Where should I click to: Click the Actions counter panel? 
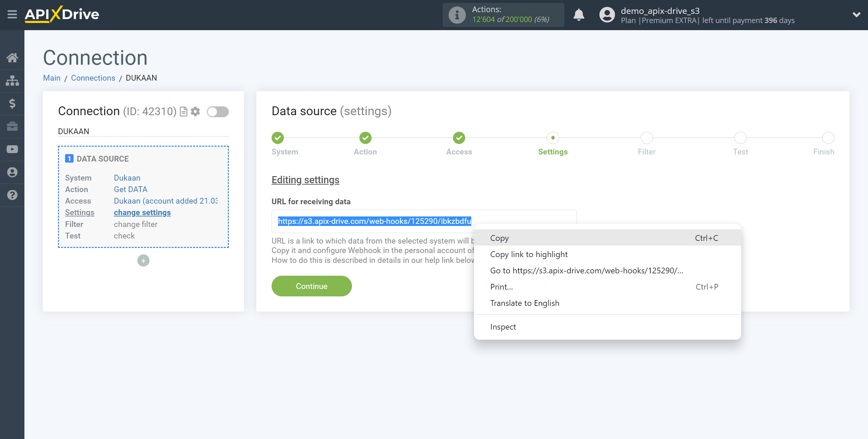click(x=503, y=15)
